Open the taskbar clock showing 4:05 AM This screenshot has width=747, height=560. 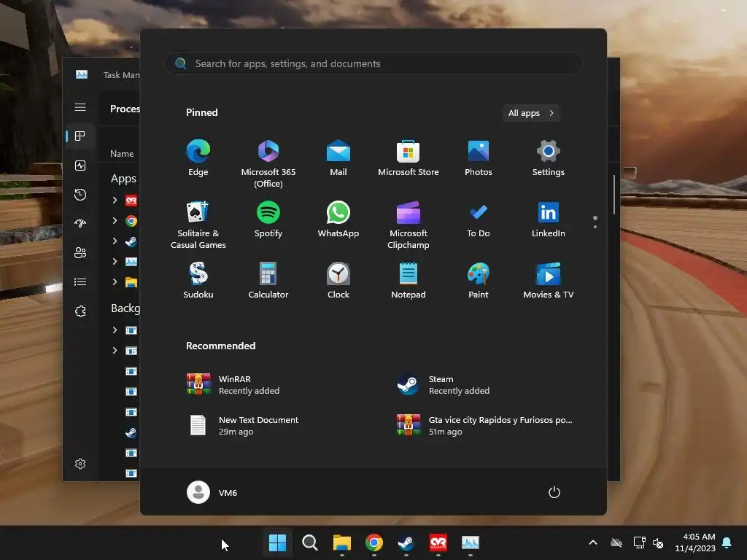(695, 542)
